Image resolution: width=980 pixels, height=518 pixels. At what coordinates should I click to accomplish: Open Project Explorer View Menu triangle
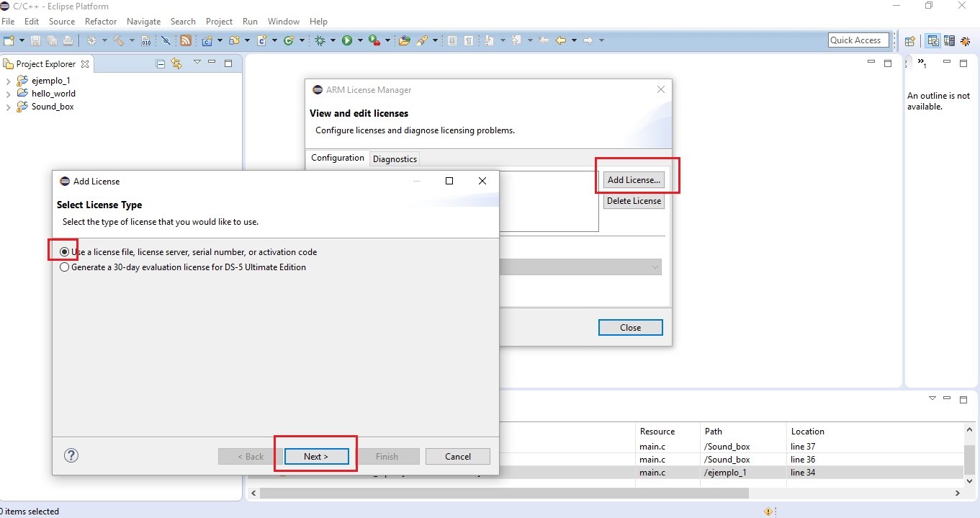click(x=197, y=63)
